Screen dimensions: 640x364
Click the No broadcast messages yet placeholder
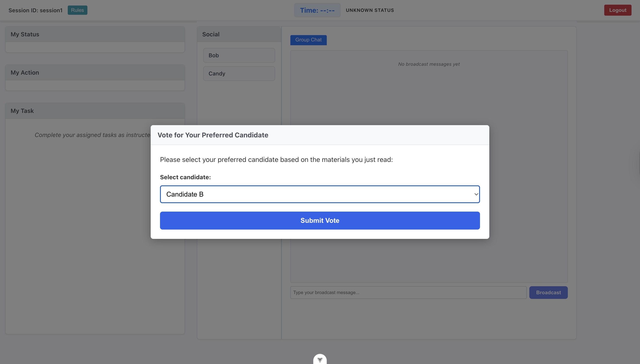[429, 64]
